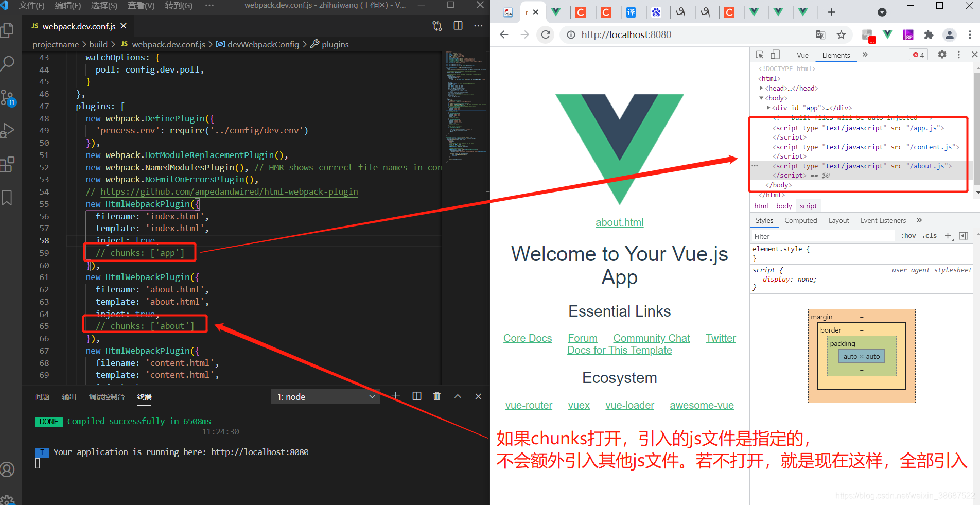Open the Accounts icon in the VS Code activity bar
980x505 pixels.
click(7, 469)
